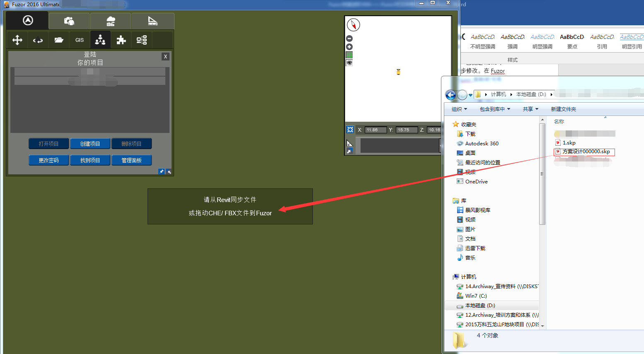Click the 打开项目 button
644x354 pixels.
point(48,144)
